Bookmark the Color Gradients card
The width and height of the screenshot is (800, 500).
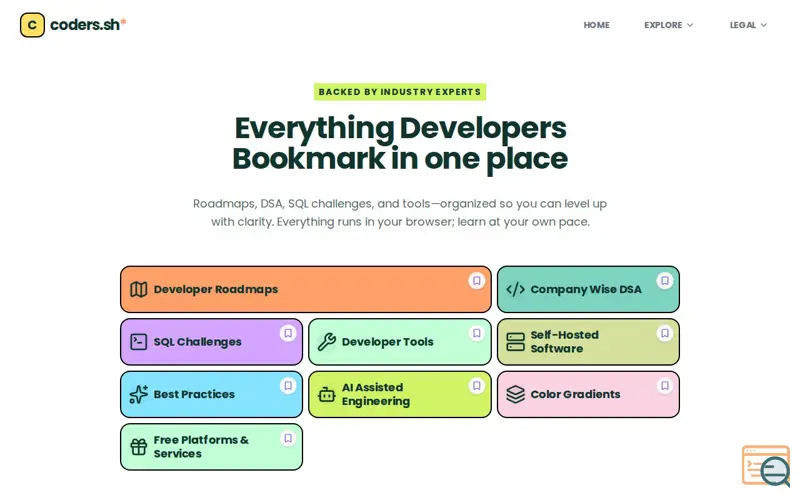point(665,386)
